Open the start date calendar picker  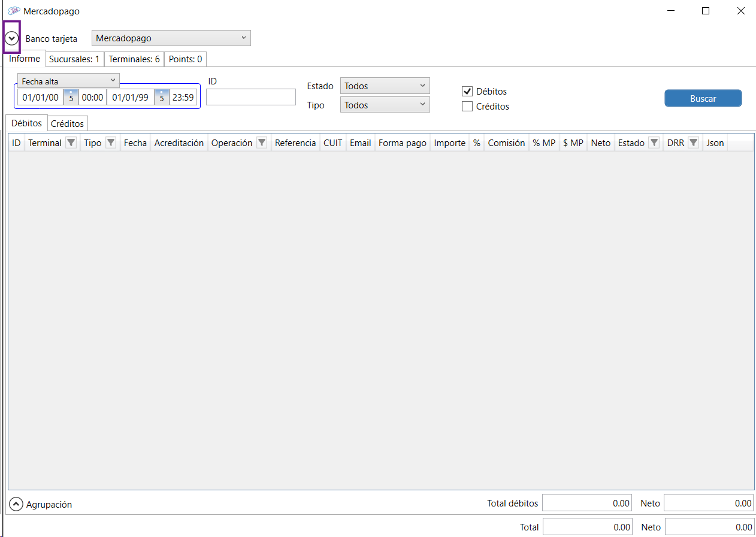[71, 98]
